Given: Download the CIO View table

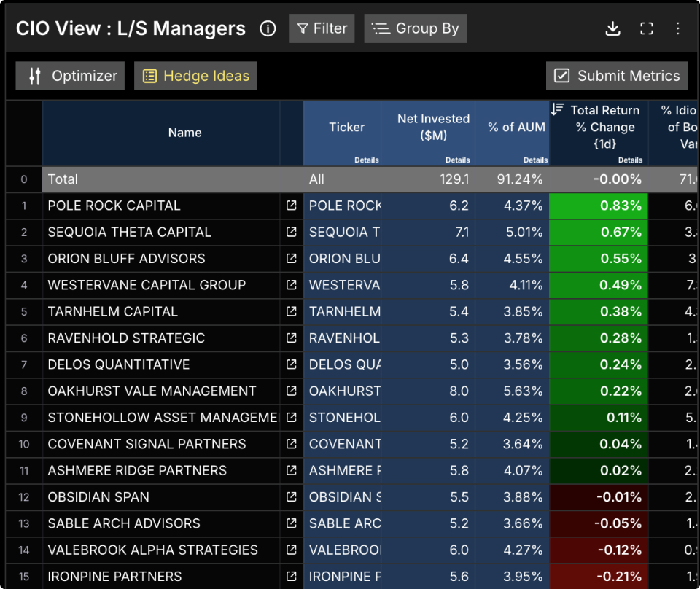Looking at the screenshot, I should pyautogui.click(x=612, y=28).
